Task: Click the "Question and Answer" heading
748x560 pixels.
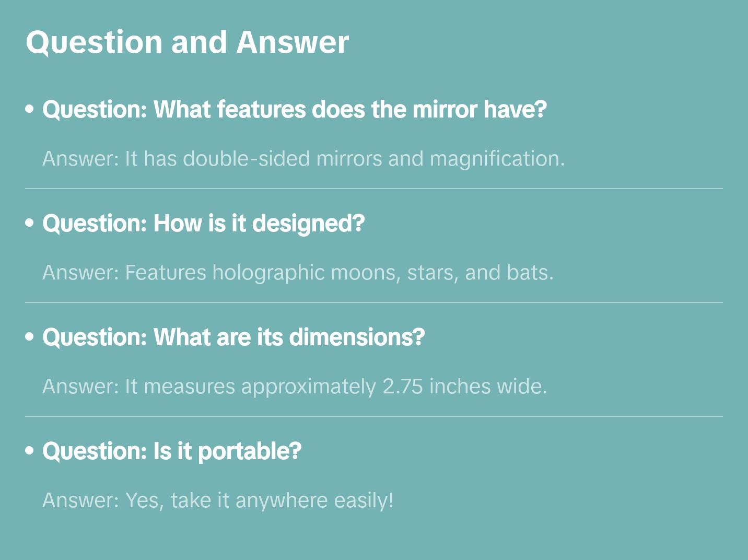Action: click(187, 42)
